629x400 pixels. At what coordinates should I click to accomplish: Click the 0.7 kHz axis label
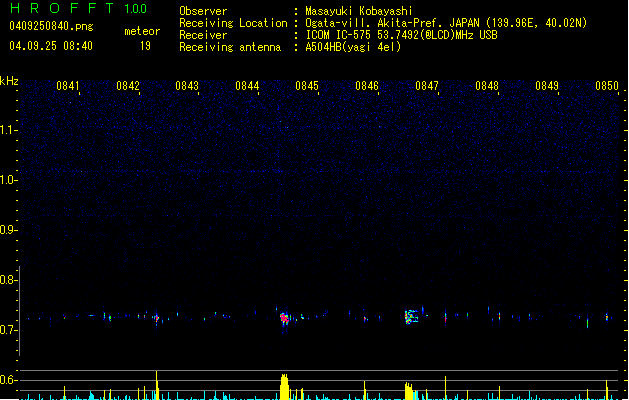click(x=8, y=330)
